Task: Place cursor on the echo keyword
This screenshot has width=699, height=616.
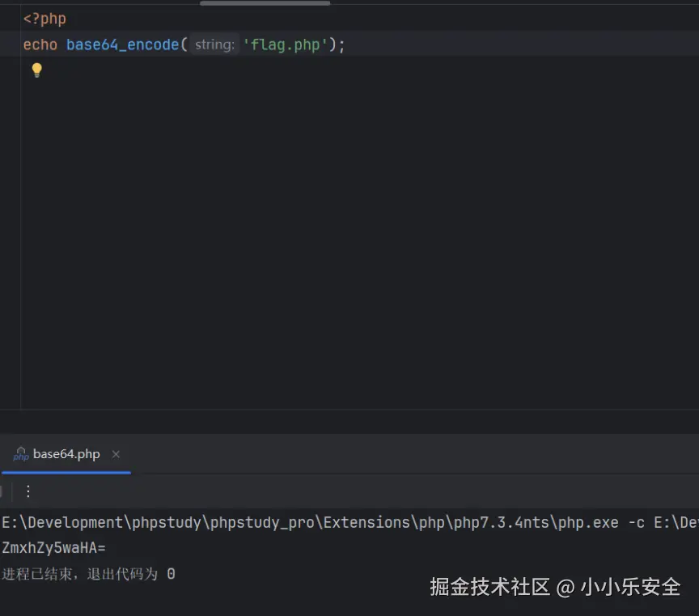Action: (40, 45)
